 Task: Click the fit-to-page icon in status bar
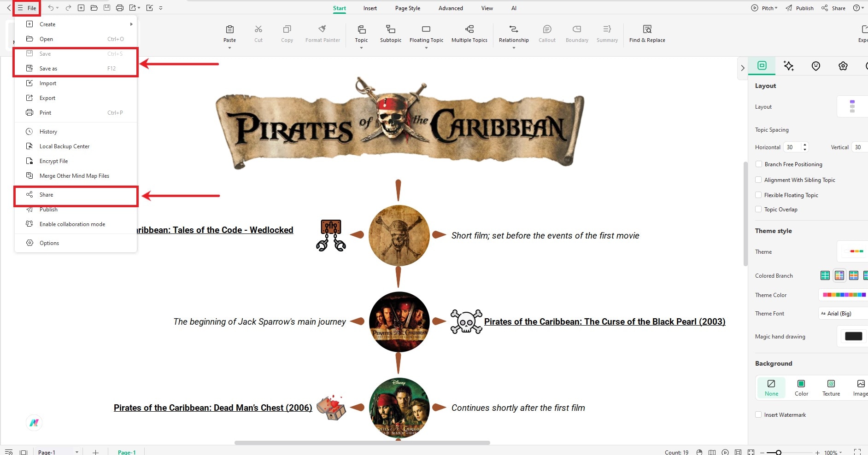738,452
